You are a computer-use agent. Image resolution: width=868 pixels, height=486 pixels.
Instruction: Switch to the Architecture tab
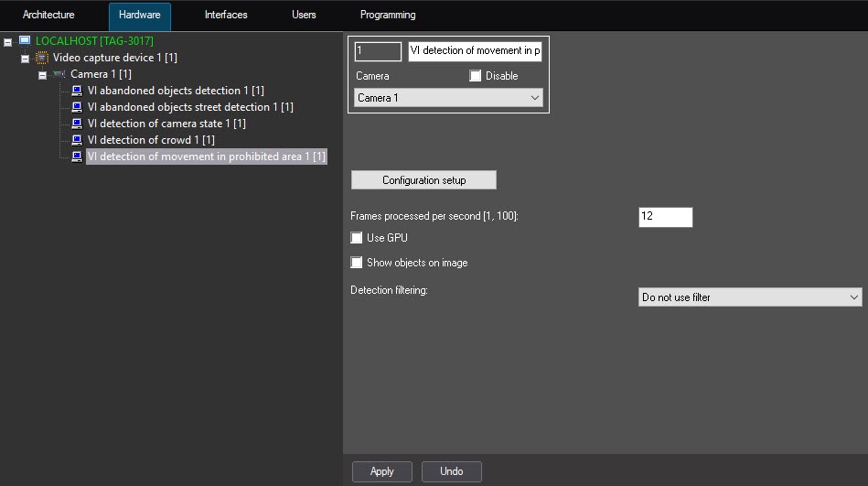pos(48,16)
